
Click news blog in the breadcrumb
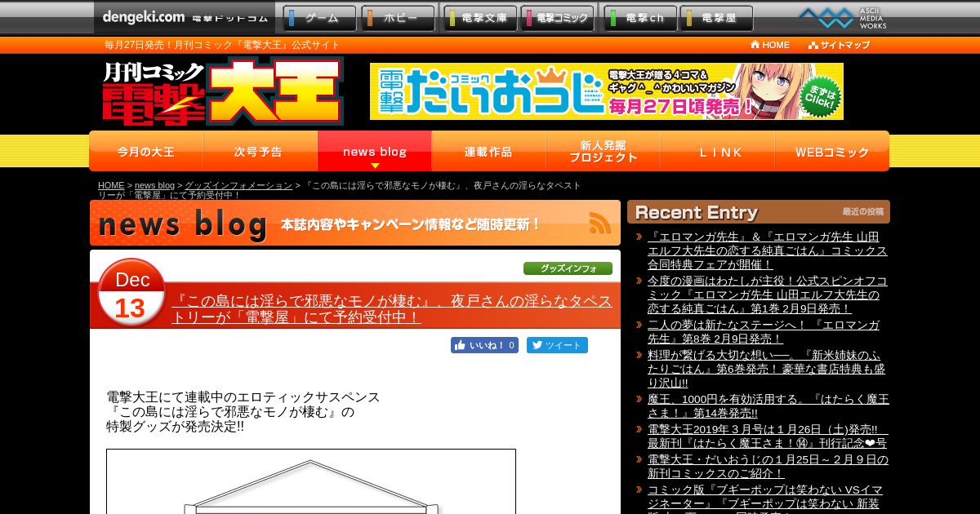click(154, 185)
